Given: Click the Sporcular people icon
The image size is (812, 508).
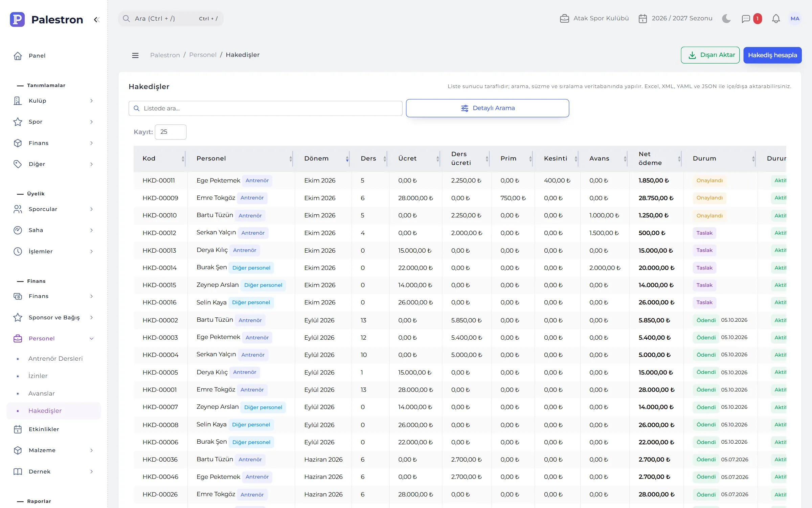Looking at the screenshot, I should [x=18, y=209].
